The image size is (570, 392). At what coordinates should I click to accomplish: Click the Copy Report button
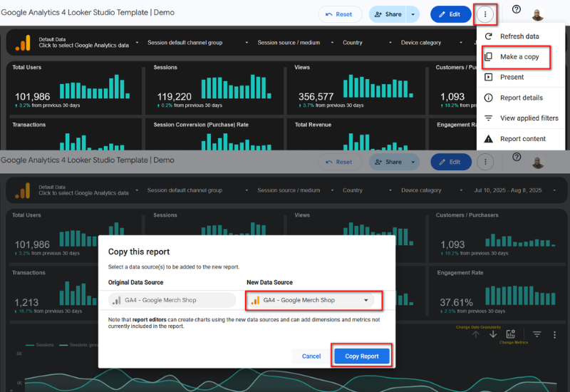pos(362,356)
